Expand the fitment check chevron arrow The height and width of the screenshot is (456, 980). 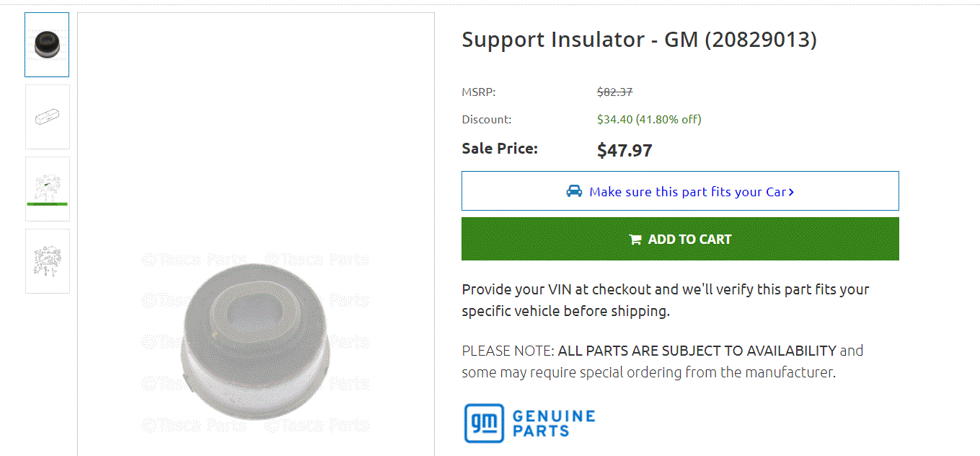click(791, 192)
